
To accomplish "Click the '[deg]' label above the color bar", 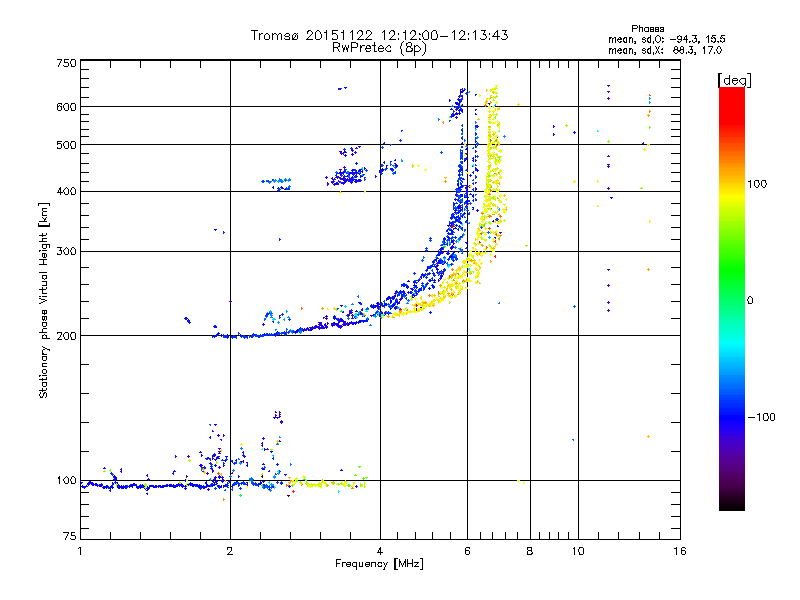I will click(x=734, y=80).
